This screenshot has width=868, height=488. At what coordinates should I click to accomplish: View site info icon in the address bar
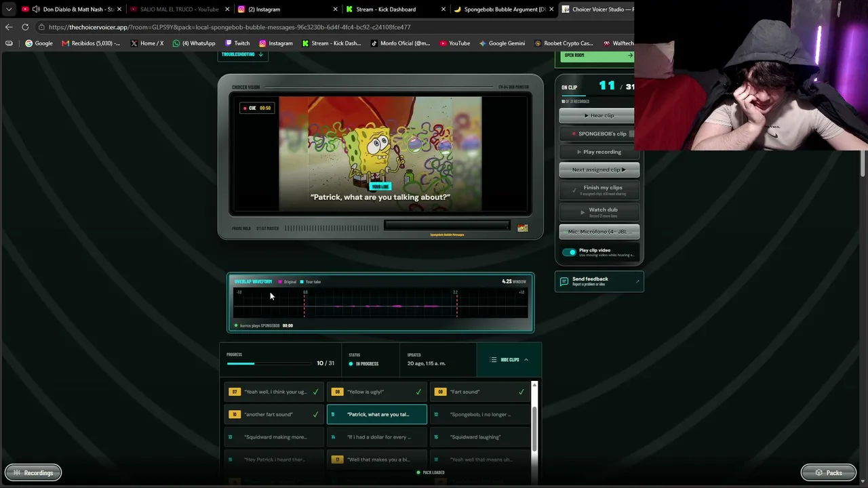click(41, 27)
